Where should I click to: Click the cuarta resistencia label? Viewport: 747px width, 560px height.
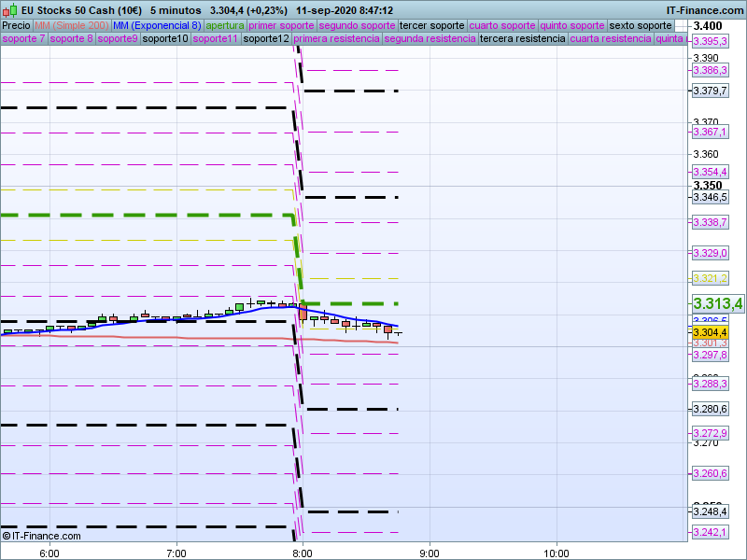click(x=611, y=39)
